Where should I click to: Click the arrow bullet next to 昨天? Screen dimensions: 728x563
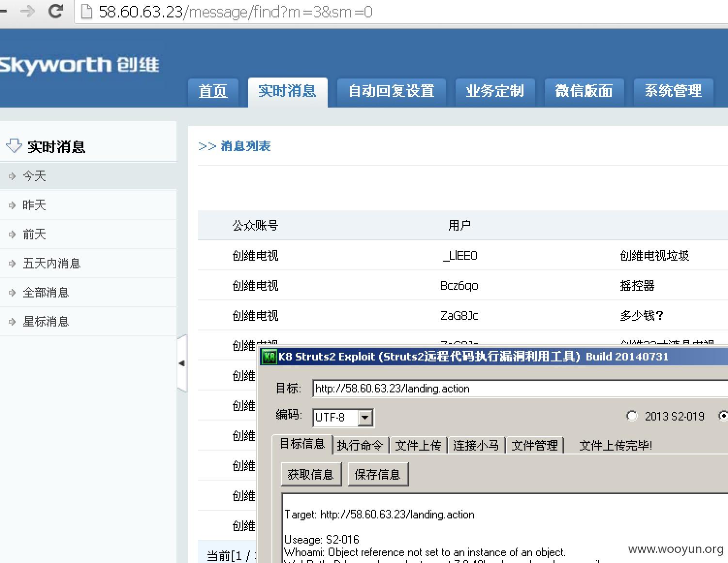pos(12,205)
